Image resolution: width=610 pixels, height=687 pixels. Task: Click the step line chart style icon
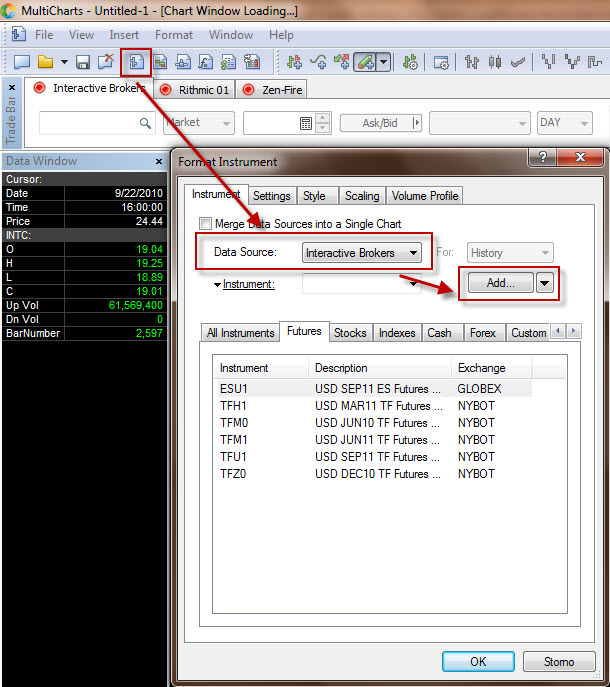coord(595,62)
